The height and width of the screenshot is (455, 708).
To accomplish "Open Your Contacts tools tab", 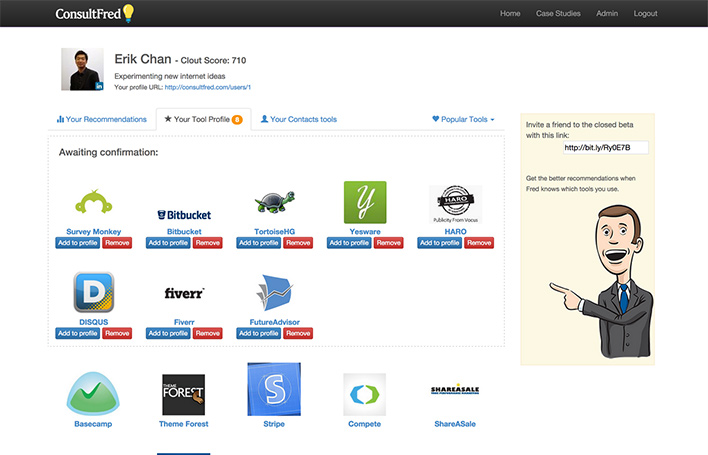I will [298, 119].
